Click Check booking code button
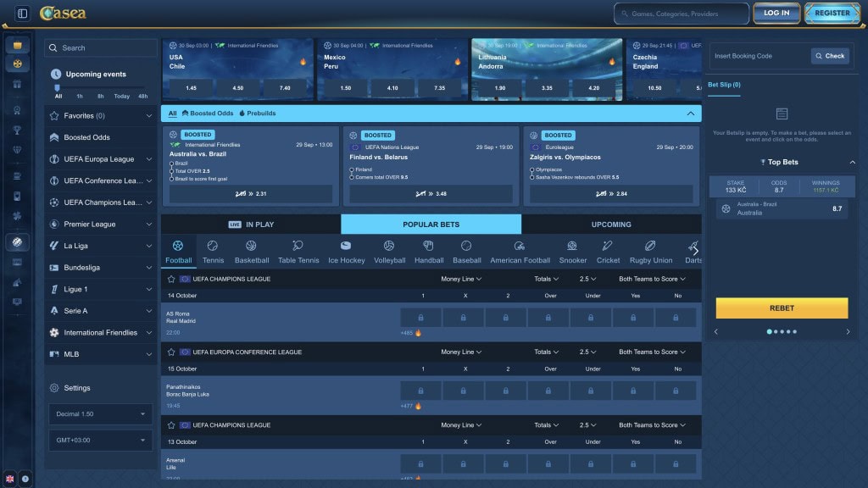Image resolution: width=868 pixels, height=488 pixels. tap(830, 56)
